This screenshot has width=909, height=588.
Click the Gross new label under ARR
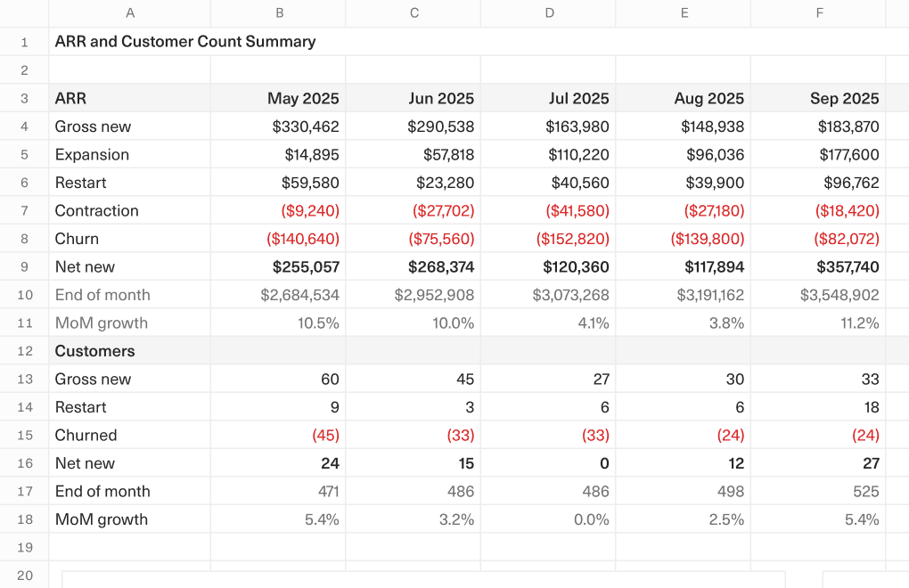(x=130, y=126)
